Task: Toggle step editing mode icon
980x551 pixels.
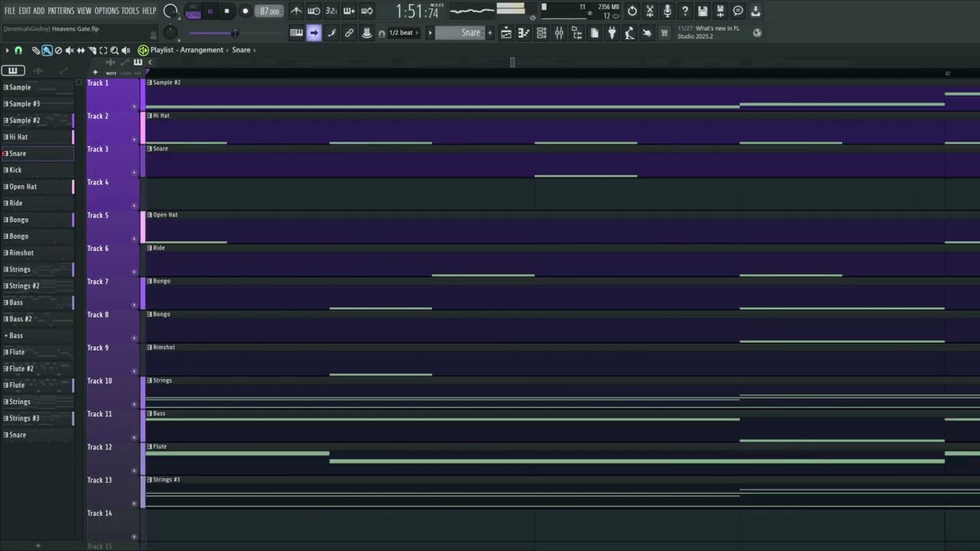Action: pyautogui.click(x=332, y=33)
